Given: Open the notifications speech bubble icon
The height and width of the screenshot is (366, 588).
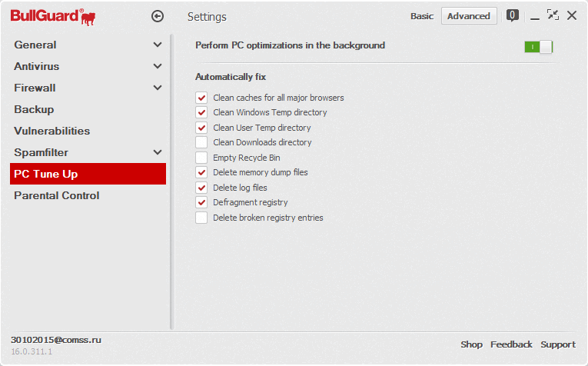Looking at the screenshot, I should click(x=513, y=15).
